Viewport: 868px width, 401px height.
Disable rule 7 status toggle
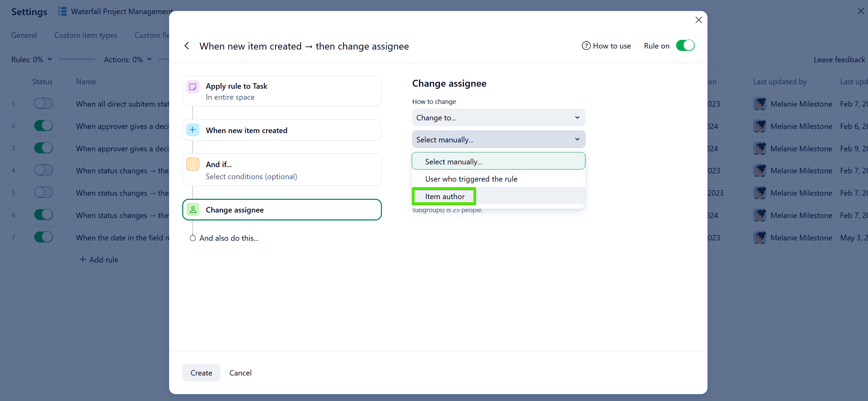click(43, 237)
